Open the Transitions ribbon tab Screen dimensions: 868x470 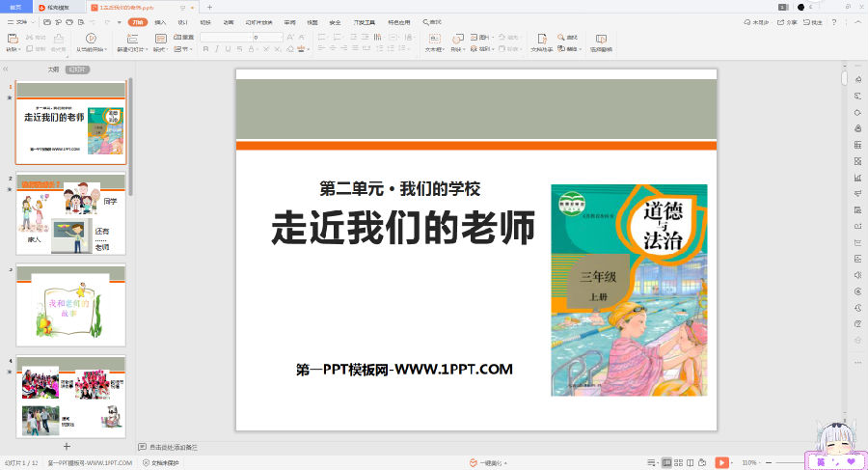[205, 22]
